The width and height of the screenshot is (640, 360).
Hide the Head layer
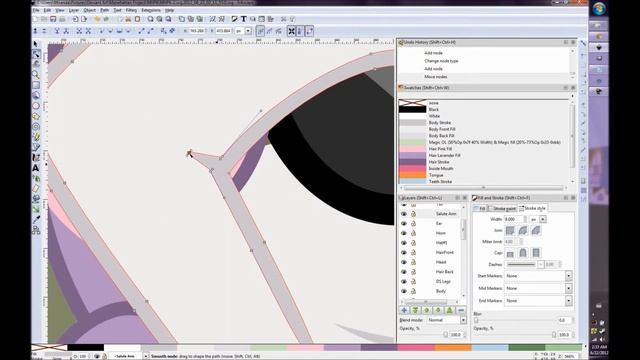(x=404, y=262)
